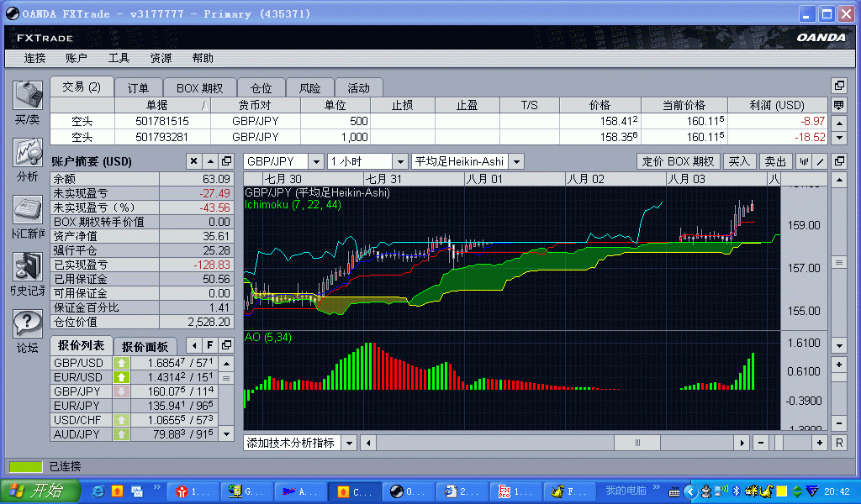Screen dimensions: 861x504
Task: Detach the trades table panel
Action: point(839,86)
